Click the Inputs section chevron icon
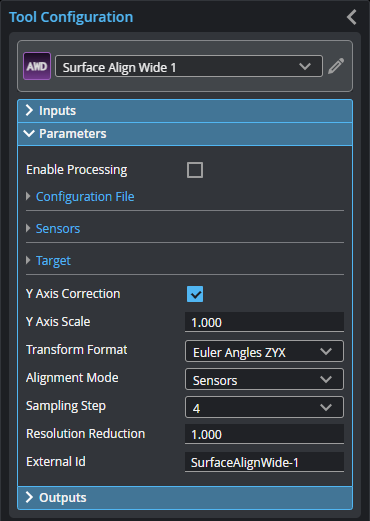Screen dimensions: 370x521 click(29, 110)
